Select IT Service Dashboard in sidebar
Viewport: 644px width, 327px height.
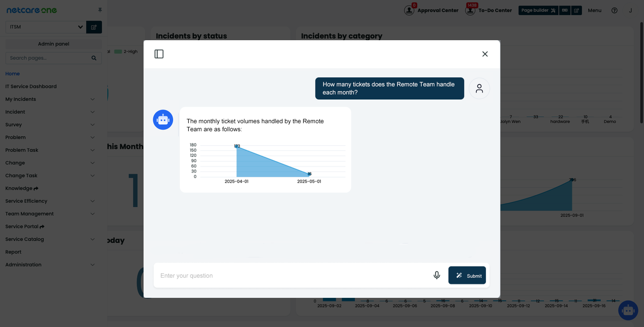(31, 87)
